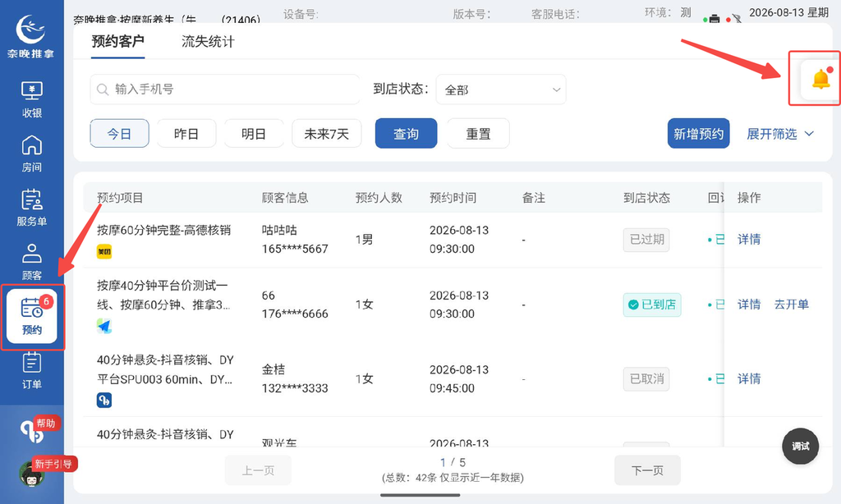The image size is (841, 504).
Task: Open the notification bell
Action: click(x=820, y=80)
